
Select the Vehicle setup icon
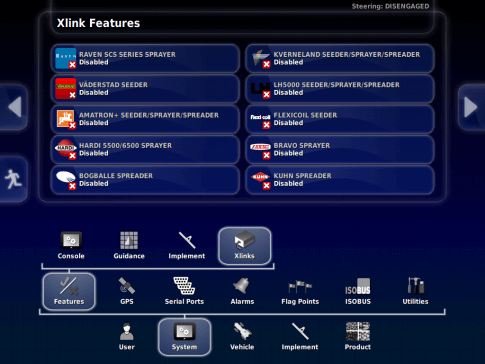click(x=242, y=337)
